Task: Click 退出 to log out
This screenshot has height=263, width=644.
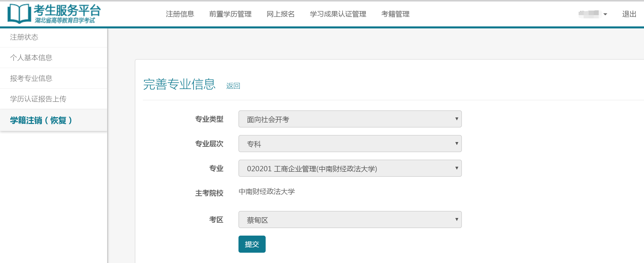Action: coord(629,14)
